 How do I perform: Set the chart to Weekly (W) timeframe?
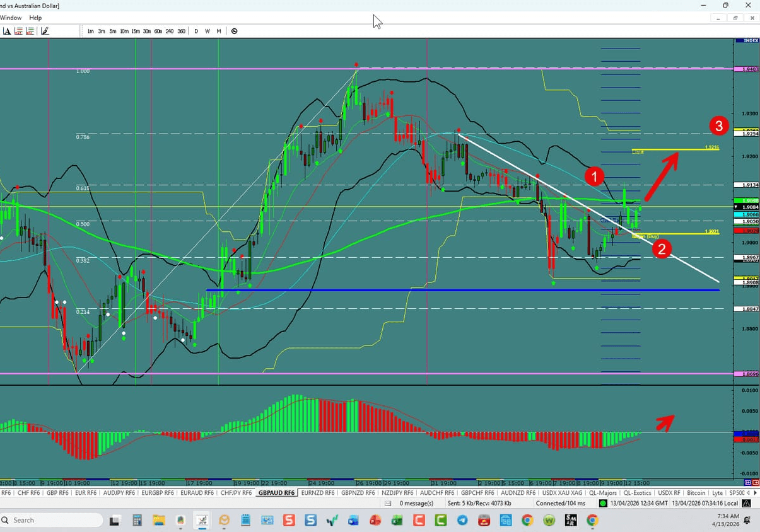[x=208, y=31]
